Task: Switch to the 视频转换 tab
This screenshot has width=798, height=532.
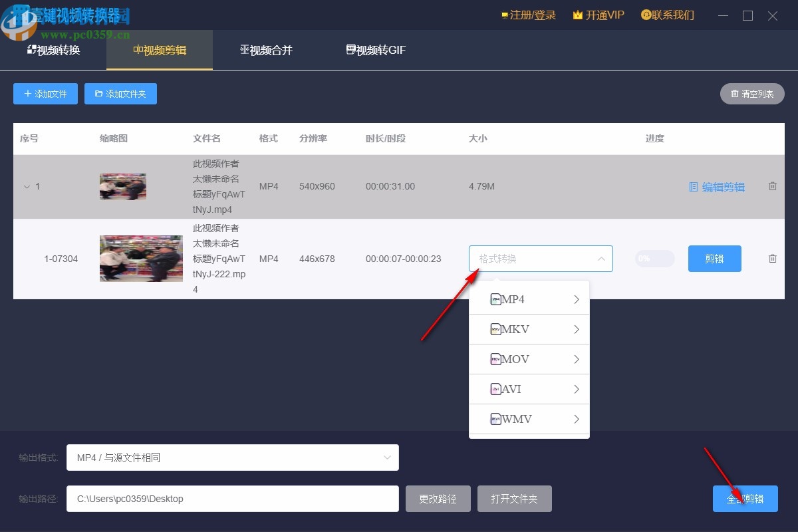Action: tap(53, 49)
